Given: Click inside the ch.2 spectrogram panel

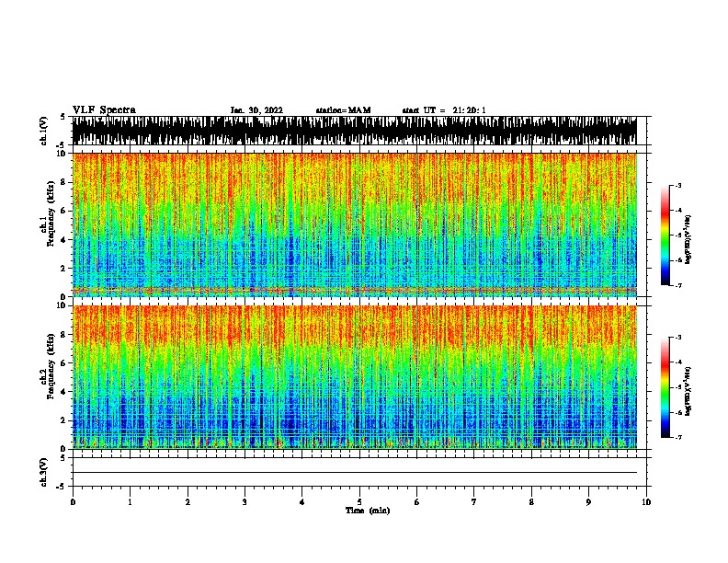Looking at the screenshot, I should click(355, 377).
